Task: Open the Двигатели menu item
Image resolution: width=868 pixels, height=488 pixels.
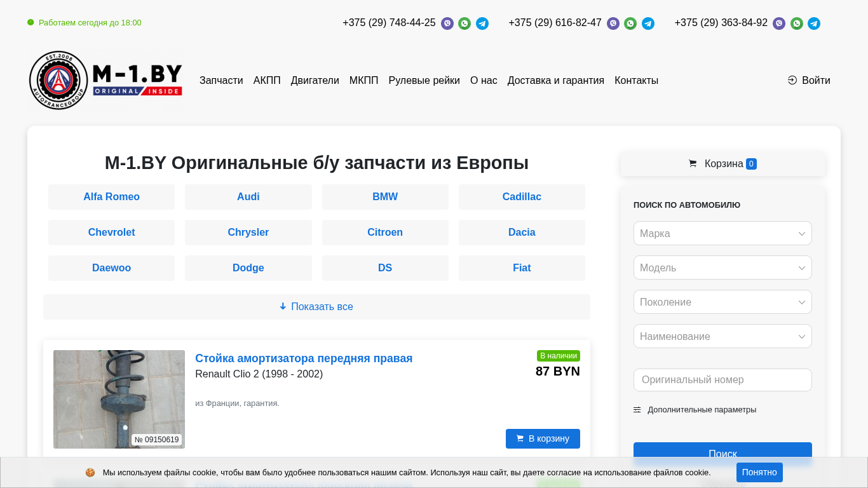Action: (315, 81)
